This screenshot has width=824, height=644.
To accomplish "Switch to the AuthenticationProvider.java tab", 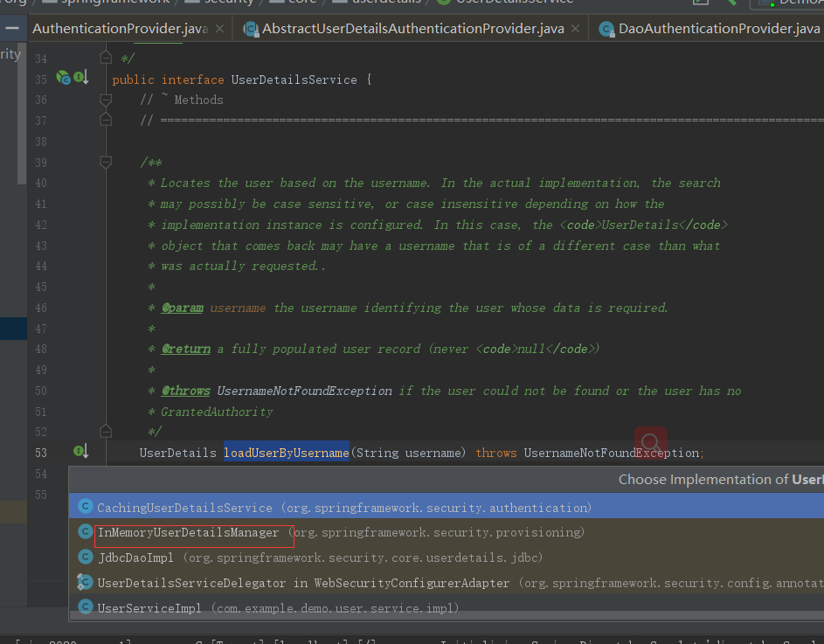I will point(120,28).
